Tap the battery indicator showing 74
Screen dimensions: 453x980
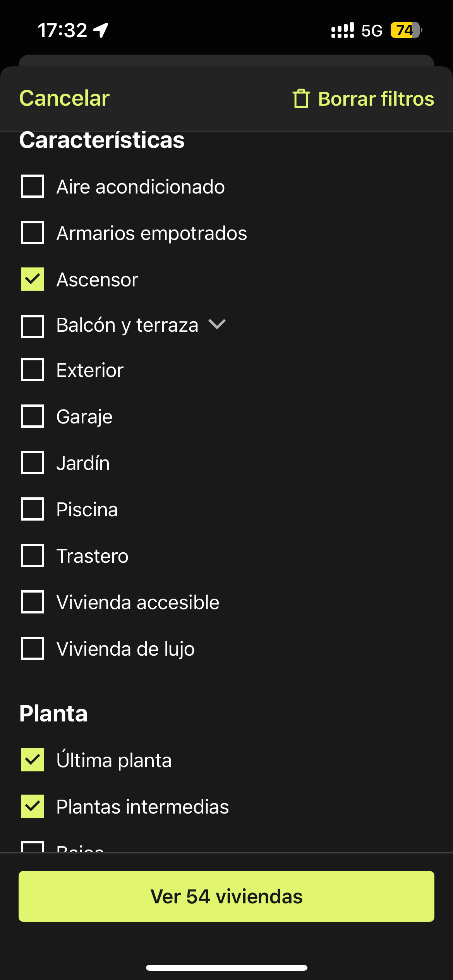(406, 30)
